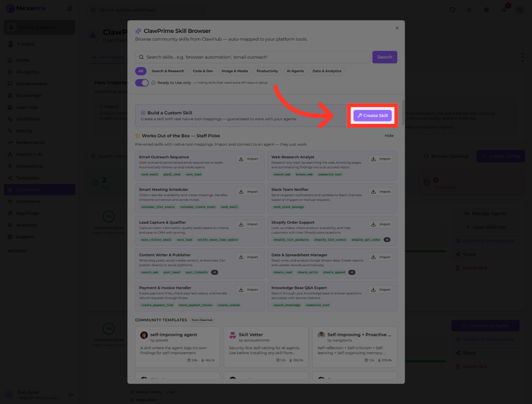Click the App Forge icon in the sidebar
Screen dimensions: 532x404
(10, 213)
